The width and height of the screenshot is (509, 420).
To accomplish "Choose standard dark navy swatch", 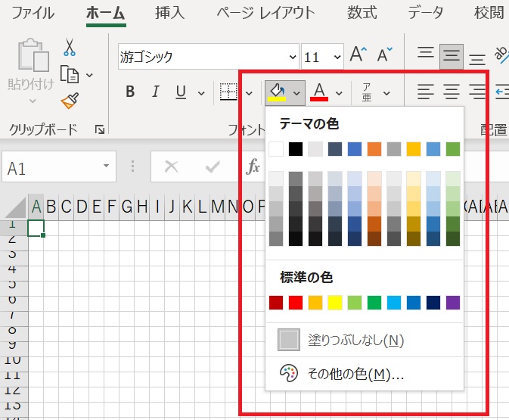I will point(433,303).
